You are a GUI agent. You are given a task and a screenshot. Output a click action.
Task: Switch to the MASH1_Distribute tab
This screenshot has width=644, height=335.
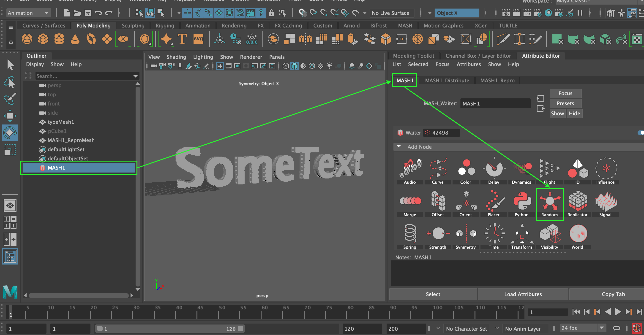pyautogui.click(x=447, y=81)
